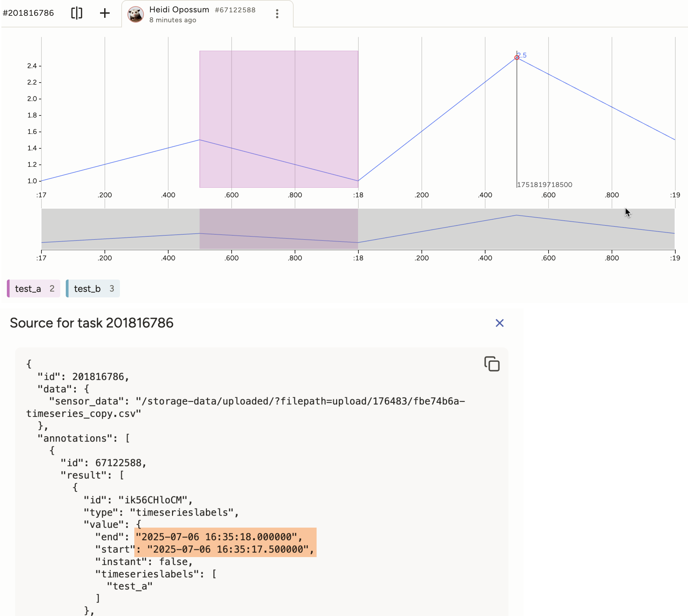Click Heidi Opossum's avatar picture
Viewport: 688px width, 616px height.
[x=136, y=14]
